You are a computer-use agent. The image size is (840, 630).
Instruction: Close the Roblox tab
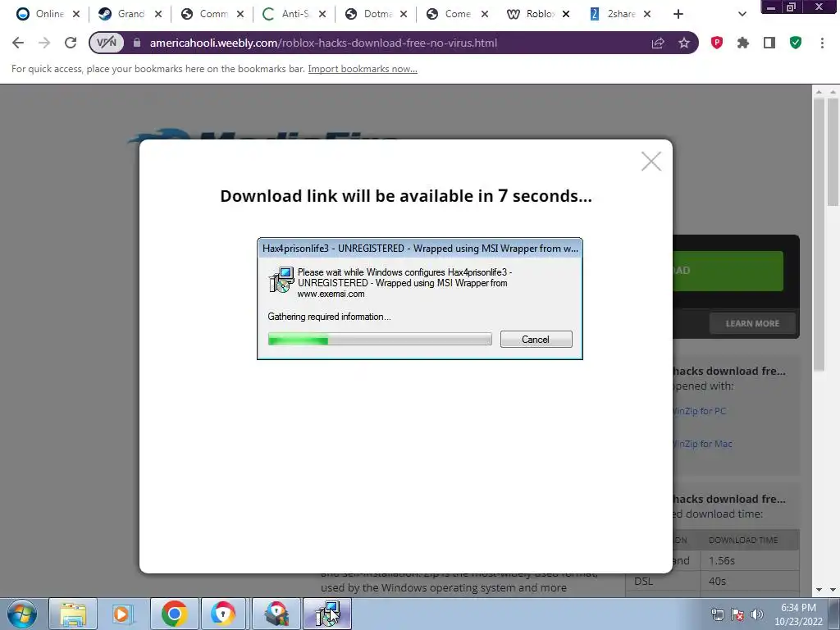566,15
